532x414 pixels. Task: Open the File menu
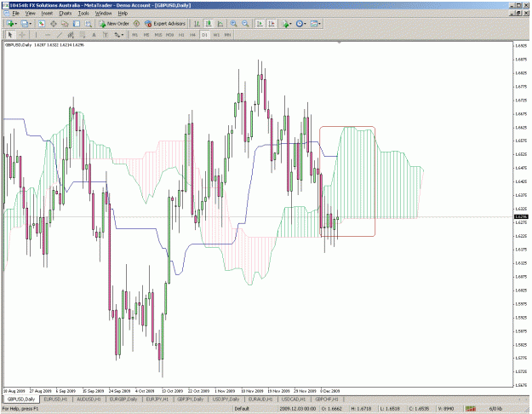15,14
